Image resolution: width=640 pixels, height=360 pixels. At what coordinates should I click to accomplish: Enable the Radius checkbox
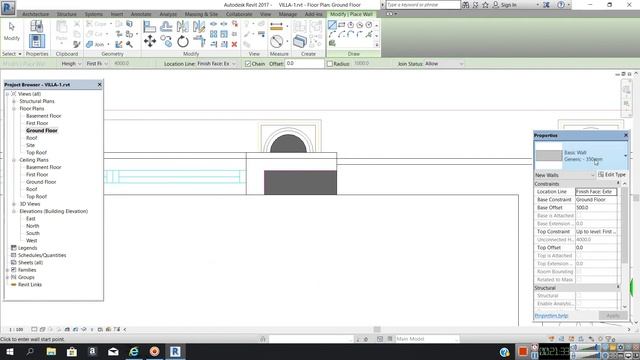point(329,64)
